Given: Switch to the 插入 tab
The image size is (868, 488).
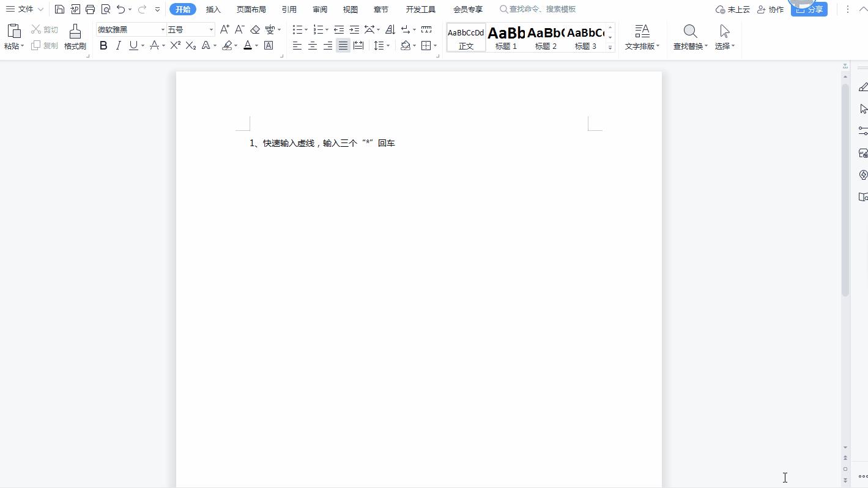Looking at the screenshot, I should coord(213,9).
